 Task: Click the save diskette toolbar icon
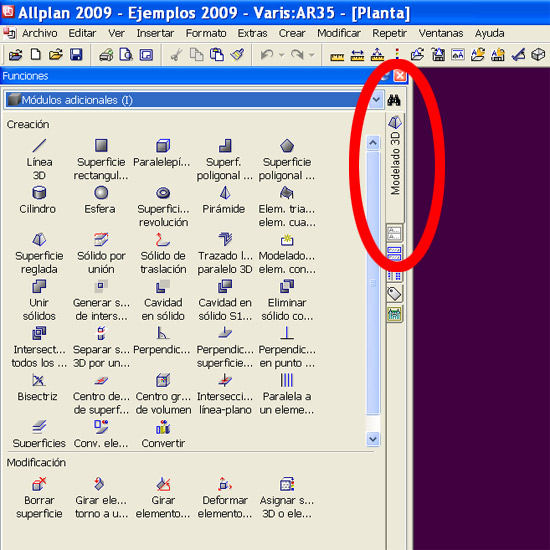(x=76, y=55)
